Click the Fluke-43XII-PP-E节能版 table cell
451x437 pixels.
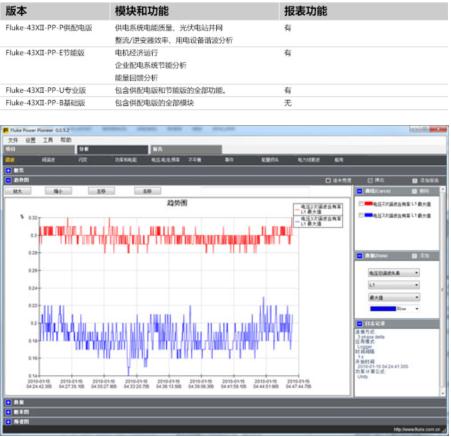click(45, 53)
